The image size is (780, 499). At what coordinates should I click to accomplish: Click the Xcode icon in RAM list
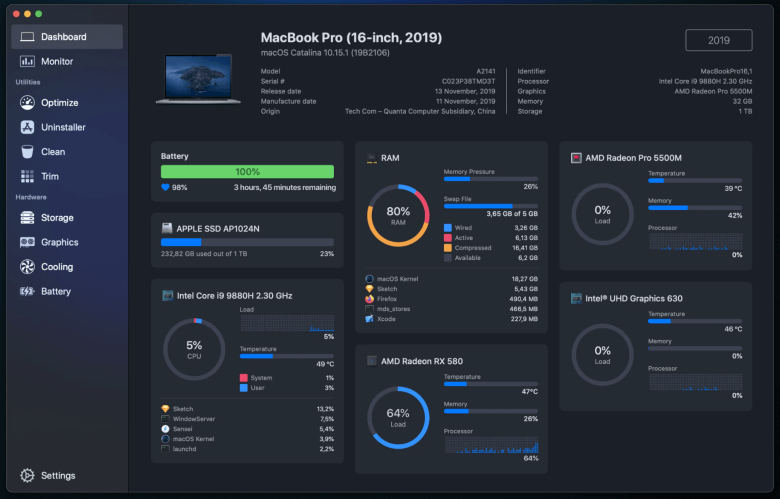point(369,319)
